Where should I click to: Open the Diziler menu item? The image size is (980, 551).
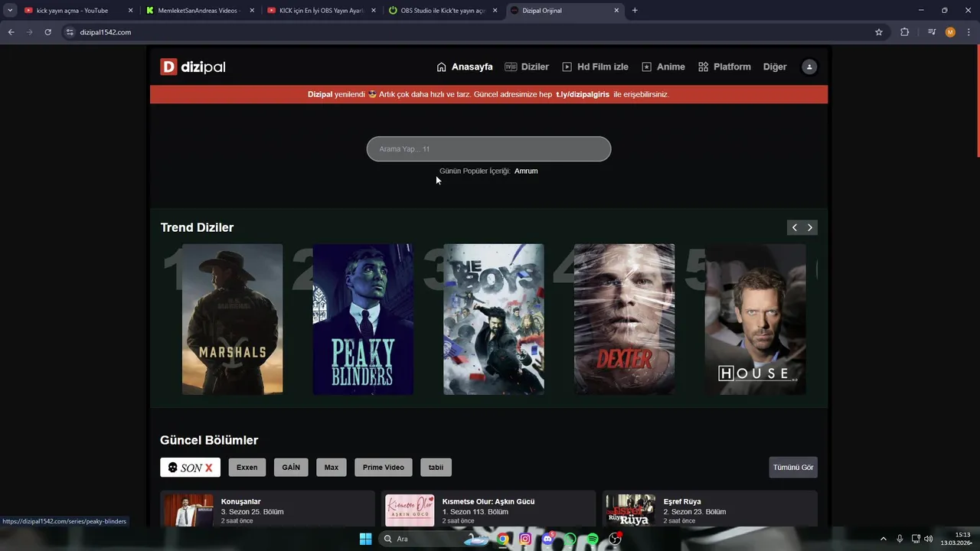coord(527,67)
